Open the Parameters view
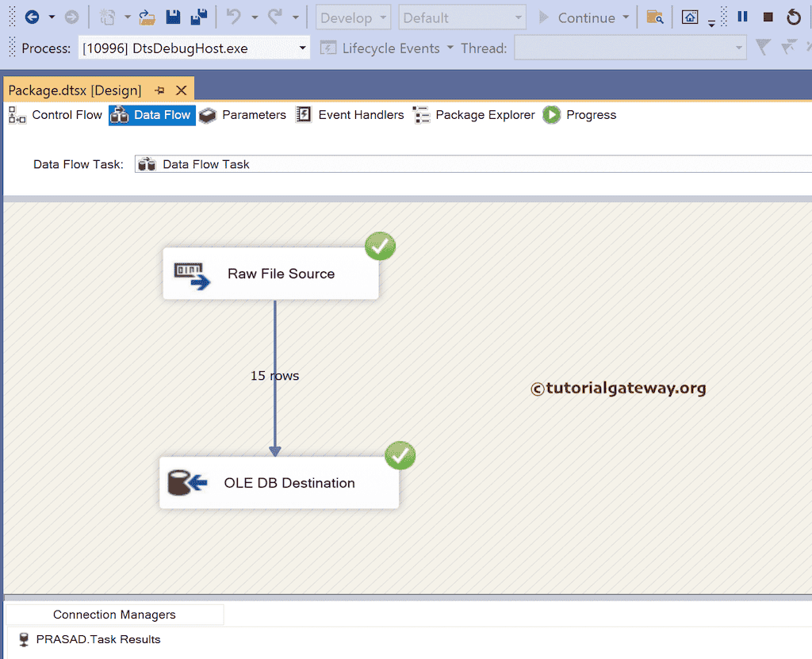This screenshot has width=812, height=659. [x=253, y=115]
